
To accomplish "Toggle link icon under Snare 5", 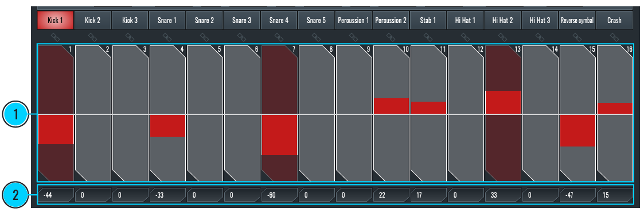I will (316, 37).
